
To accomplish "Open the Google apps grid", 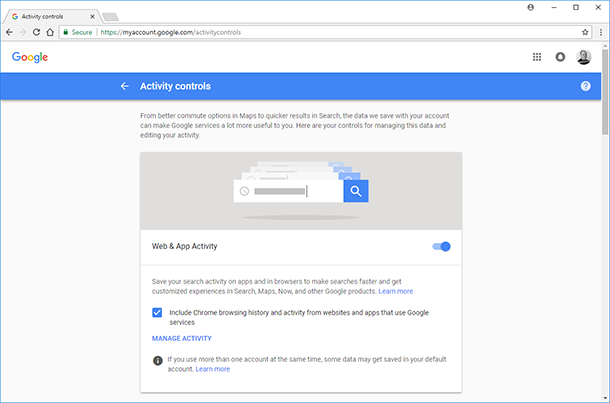I will click(x=537, y=57).
